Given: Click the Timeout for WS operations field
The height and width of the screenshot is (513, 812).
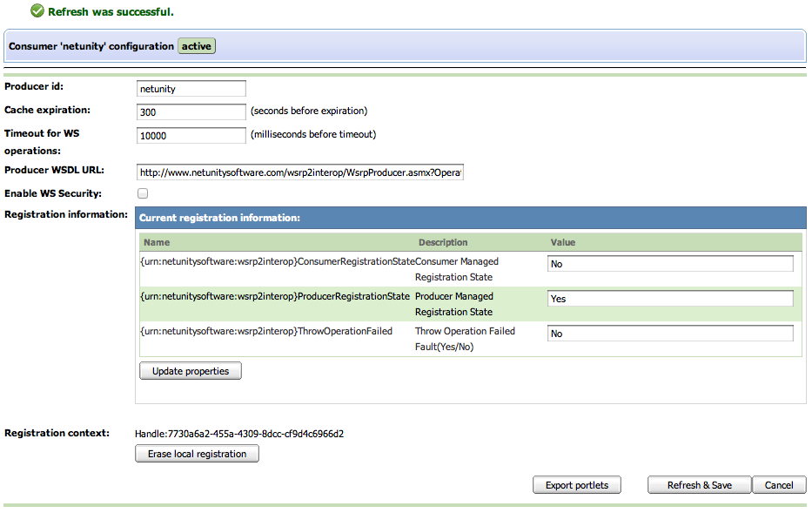Looking at the screenshot, I should [191, 136].
